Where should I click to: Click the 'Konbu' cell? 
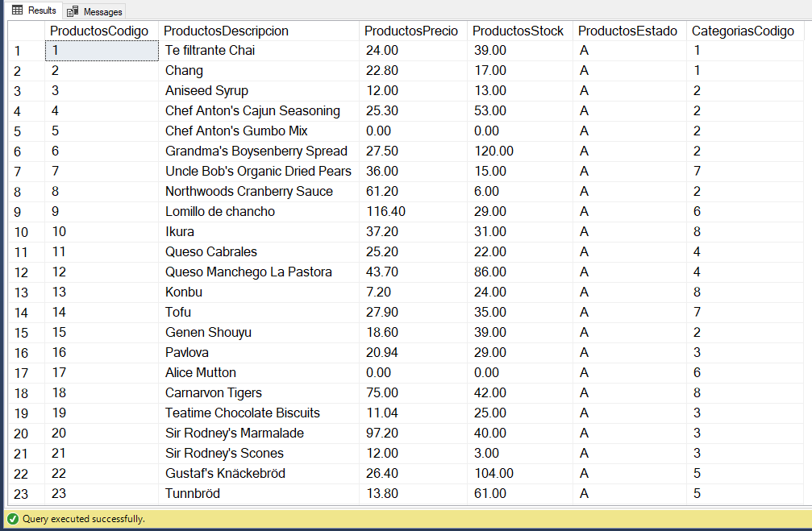(259, 292)
